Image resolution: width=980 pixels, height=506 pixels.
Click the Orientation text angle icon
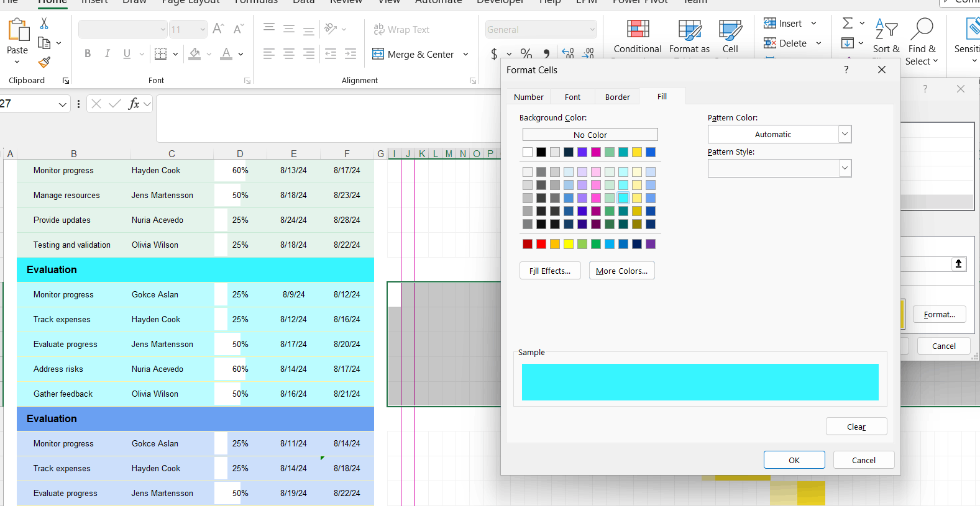click(x=331, y=29)
